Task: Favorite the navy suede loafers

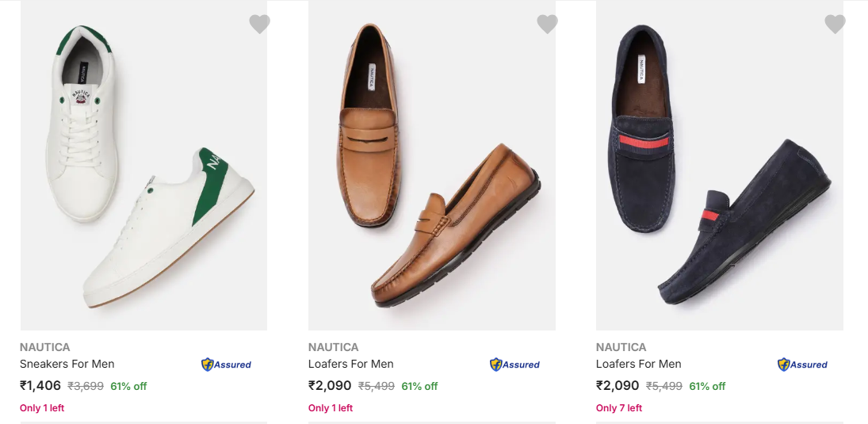Action: [835, 25]
